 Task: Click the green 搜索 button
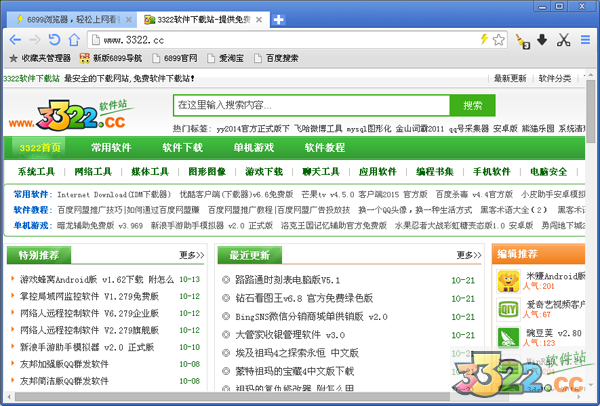coord(473,105)
